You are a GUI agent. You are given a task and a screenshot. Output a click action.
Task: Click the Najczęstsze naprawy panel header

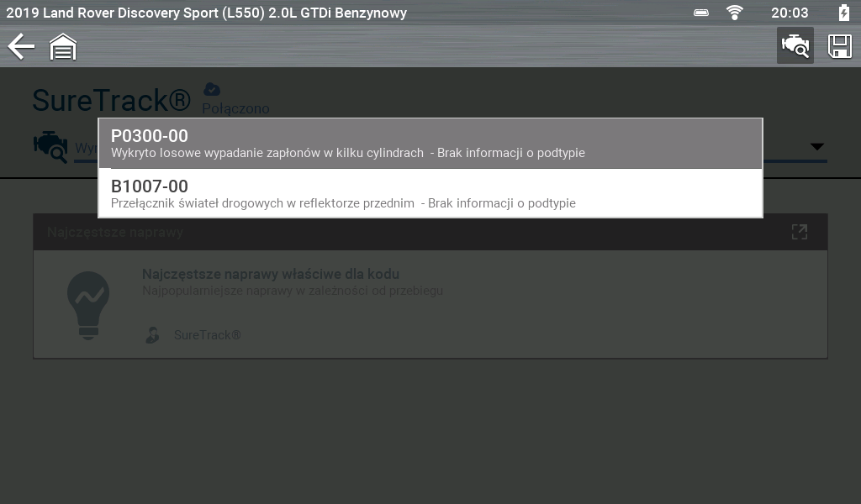[x=430, y=232]
